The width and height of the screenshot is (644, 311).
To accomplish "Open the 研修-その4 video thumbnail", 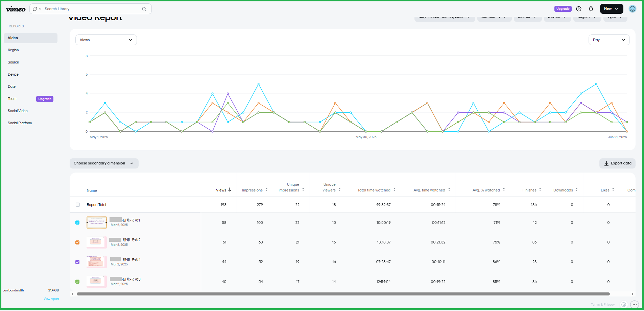I will [97, 262].
